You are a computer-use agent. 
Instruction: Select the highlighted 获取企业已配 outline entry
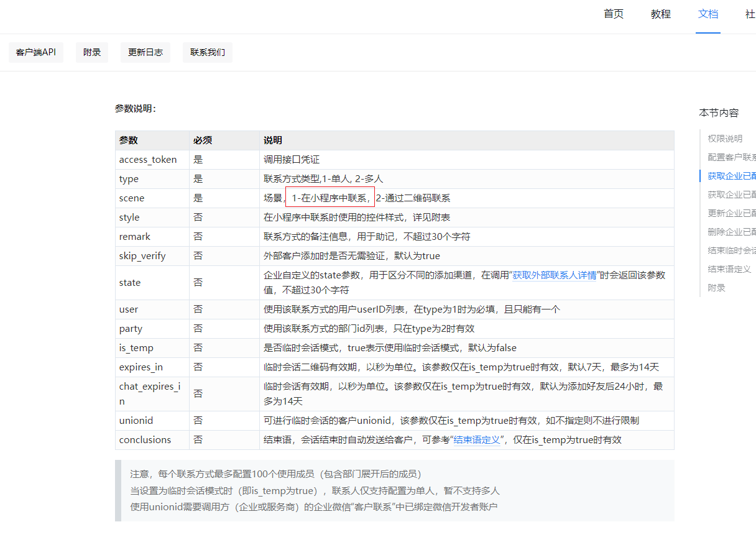coord(732,176)
